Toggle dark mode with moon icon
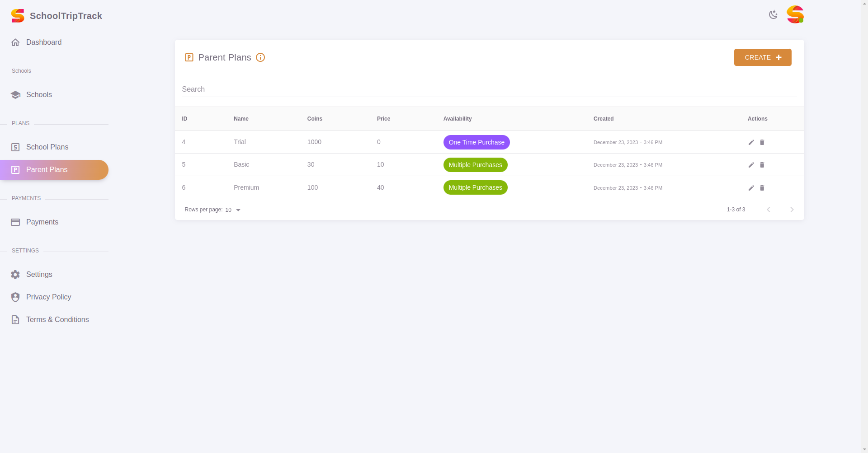This screenshot has width=868, height=453. [773, 14]
